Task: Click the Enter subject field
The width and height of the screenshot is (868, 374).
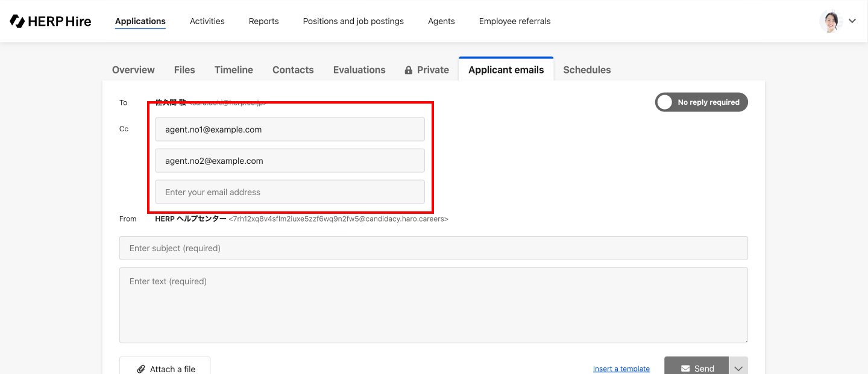Action: click(433, 248)
